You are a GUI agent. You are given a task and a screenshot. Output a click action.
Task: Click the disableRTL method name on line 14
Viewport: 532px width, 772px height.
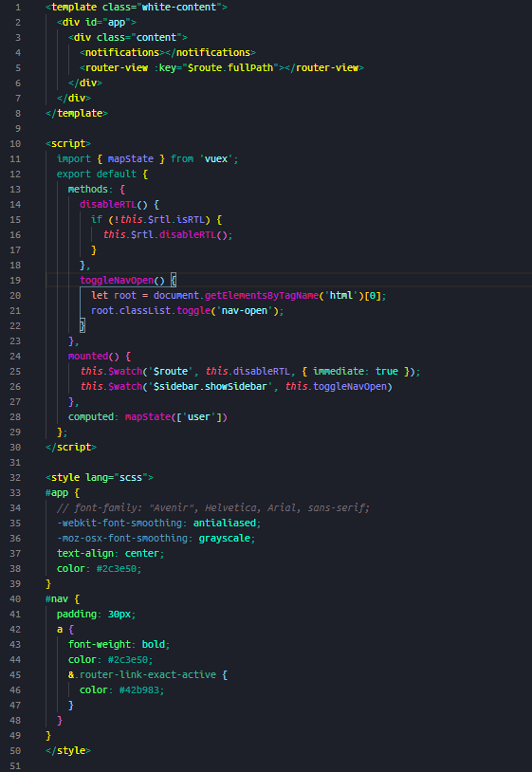[108, 204]
